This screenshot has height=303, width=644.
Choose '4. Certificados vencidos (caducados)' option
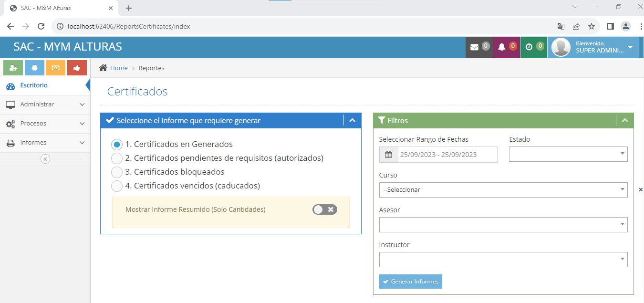tap(117, 186)
